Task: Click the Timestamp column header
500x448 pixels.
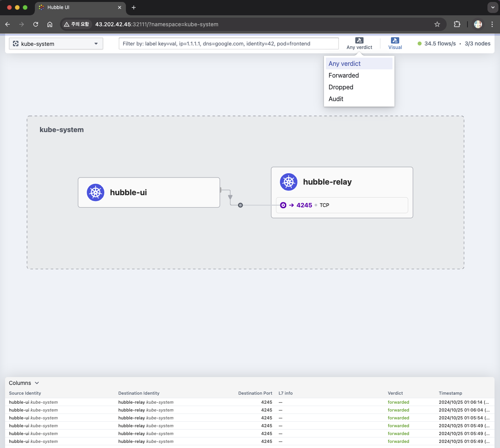Action: pyautogui.click(x=451, y=393)
